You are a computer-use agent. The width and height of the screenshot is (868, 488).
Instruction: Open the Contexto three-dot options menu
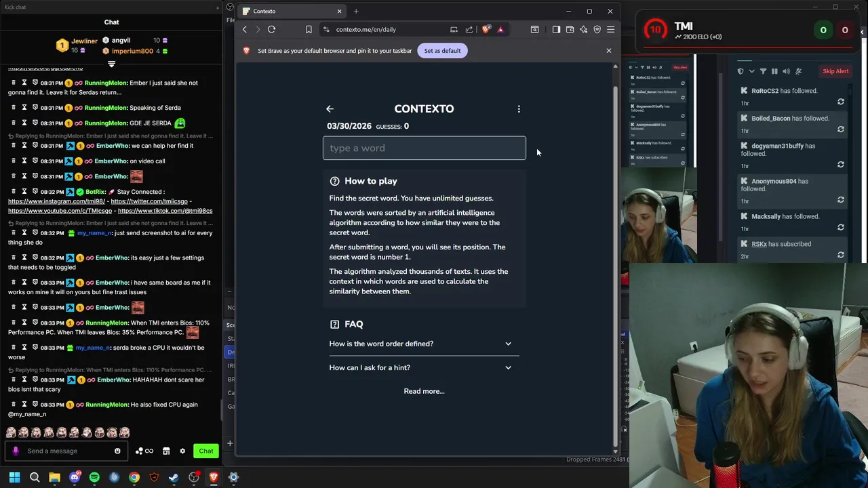pyautogui.click(x=519, y=108)
